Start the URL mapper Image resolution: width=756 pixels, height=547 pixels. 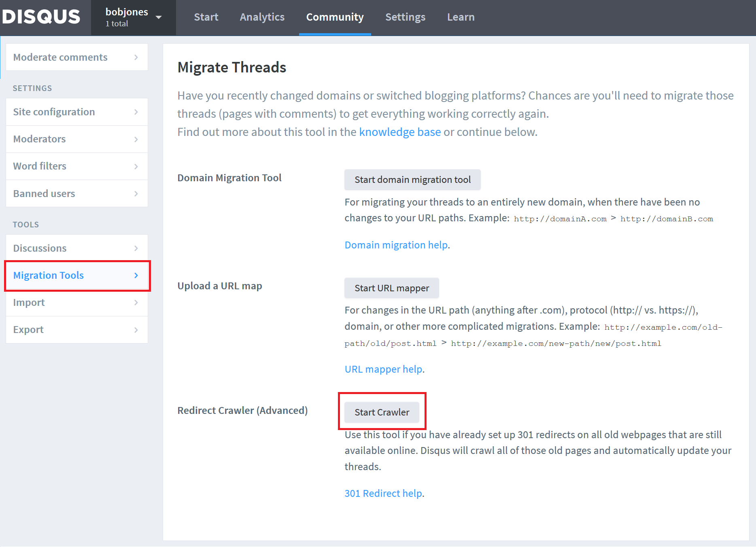click(x=391, y=288)
